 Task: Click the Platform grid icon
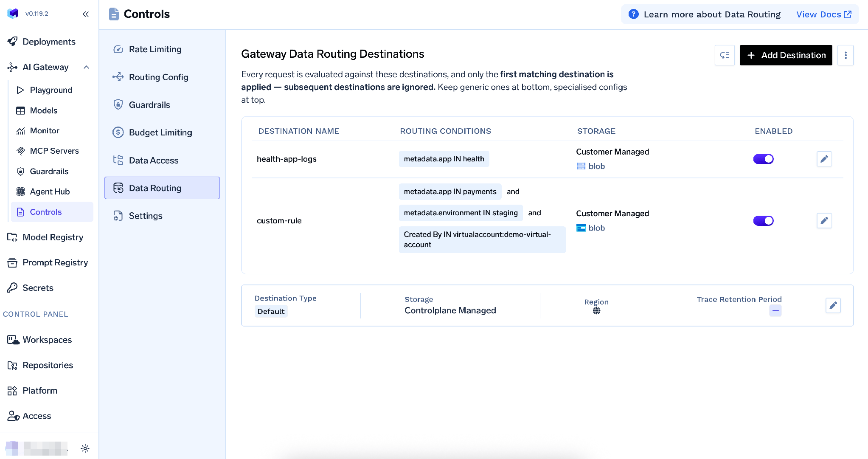12,391
